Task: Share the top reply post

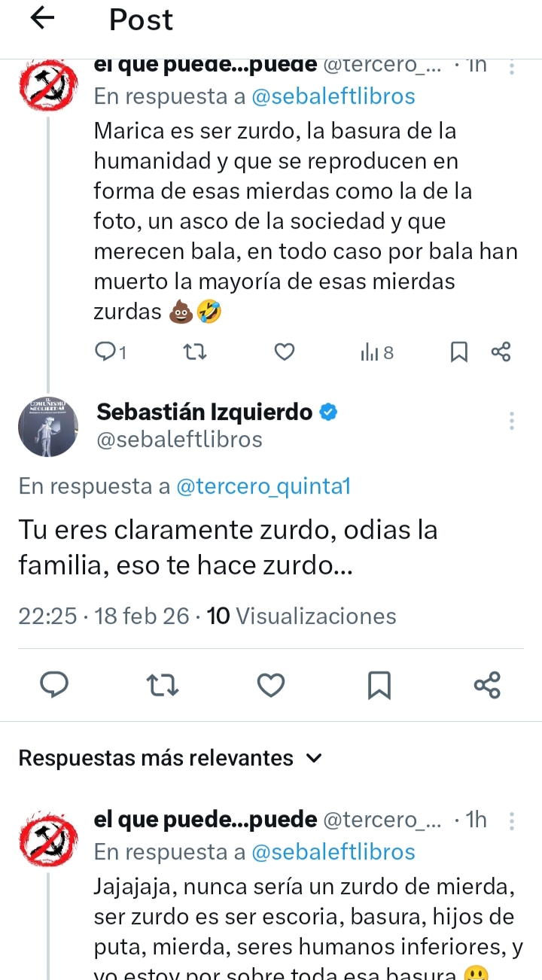Action: click(501, 352)
